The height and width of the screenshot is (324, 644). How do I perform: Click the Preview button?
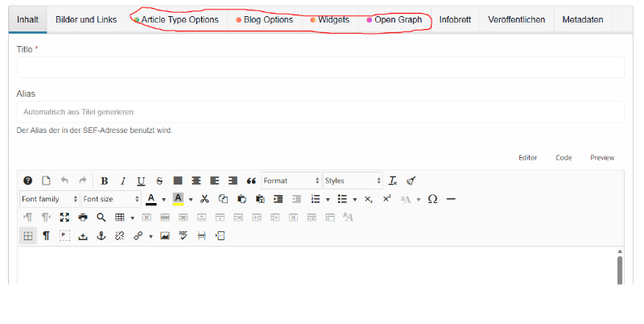[x=602, y=158]
